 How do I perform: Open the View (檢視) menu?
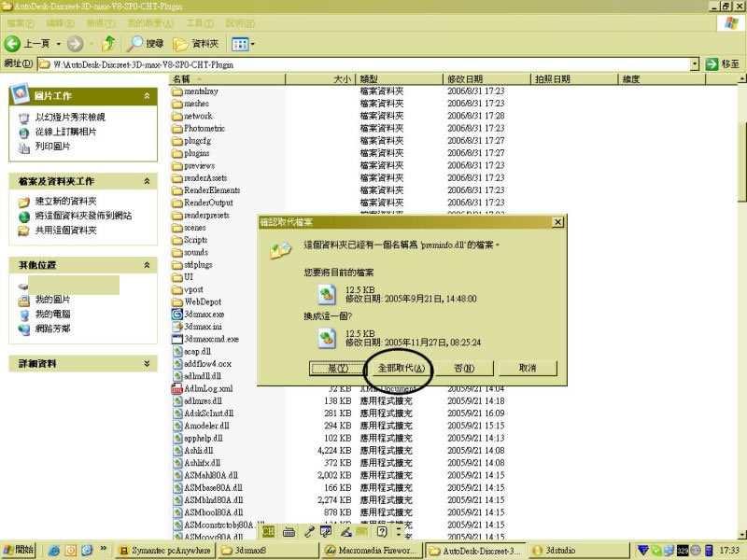(101, 23)
